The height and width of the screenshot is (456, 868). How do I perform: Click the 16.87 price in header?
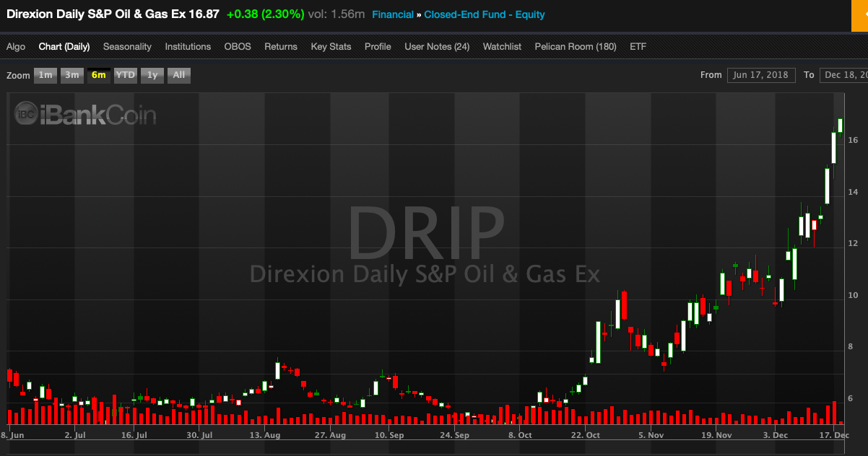click(x=205, y=14)
